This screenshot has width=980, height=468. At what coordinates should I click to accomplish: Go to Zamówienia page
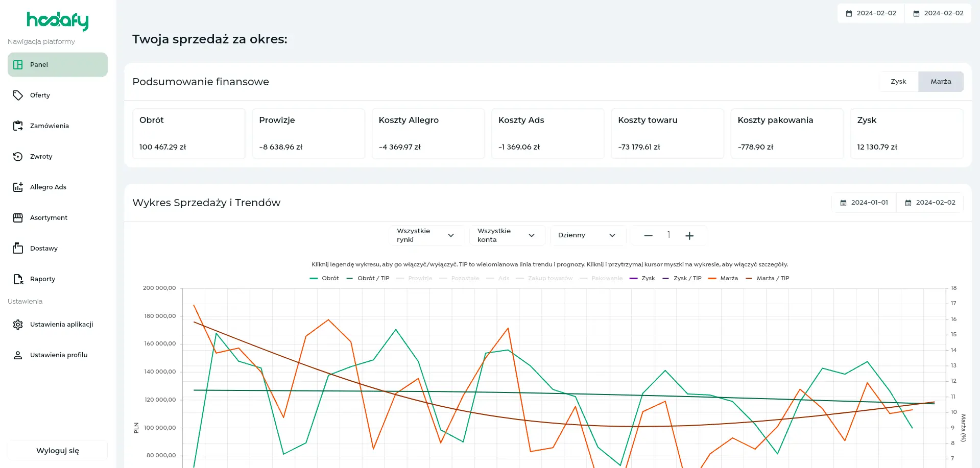click(x=58, y=126)
